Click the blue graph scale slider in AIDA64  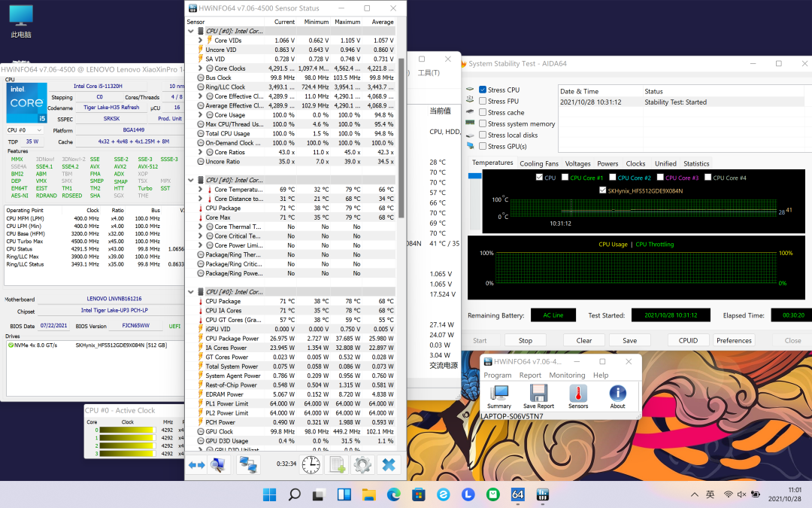tap(474, 176)
